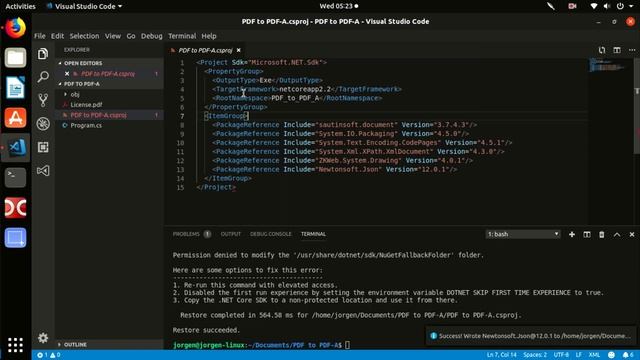Viewport: 640px width, 360px height.
Task: Open the Extensions view
Action: [43, 147]
